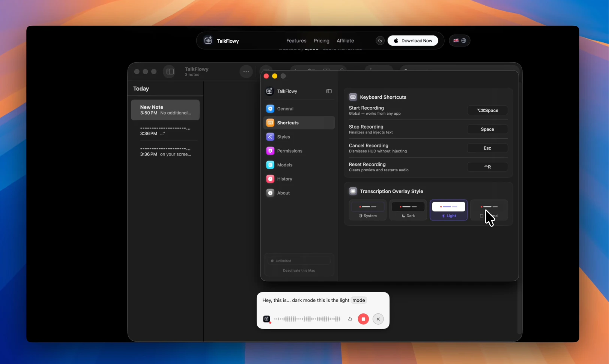
Task: Edit the Stop Recording Space shortcut field
Action: pyautogui.click(x=487, y=129)
